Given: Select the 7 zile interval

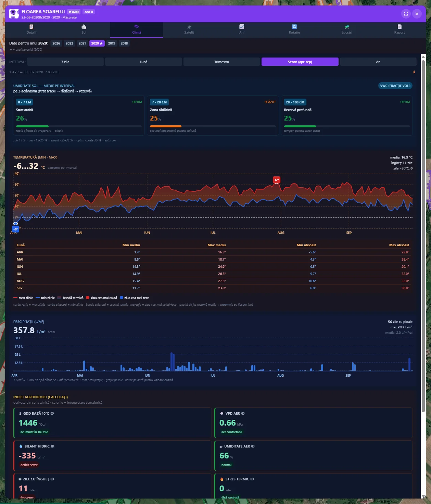Looking at the screenshot, I should point(65,62).
